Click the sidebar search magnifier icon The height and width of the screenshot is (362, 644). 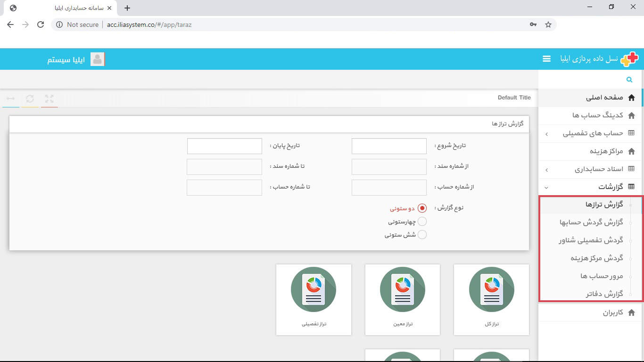click(x=629, y=80)
